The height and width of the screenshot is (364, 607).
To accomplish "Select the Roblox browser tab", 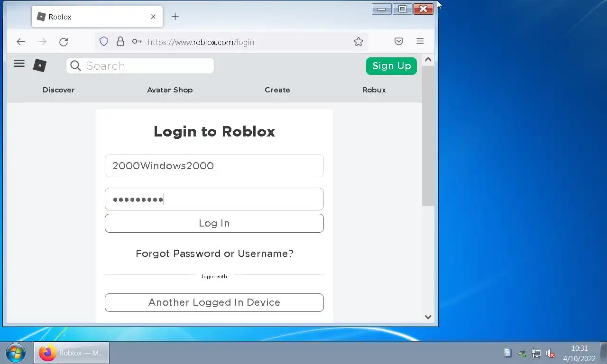I will [x=97, y=17].
